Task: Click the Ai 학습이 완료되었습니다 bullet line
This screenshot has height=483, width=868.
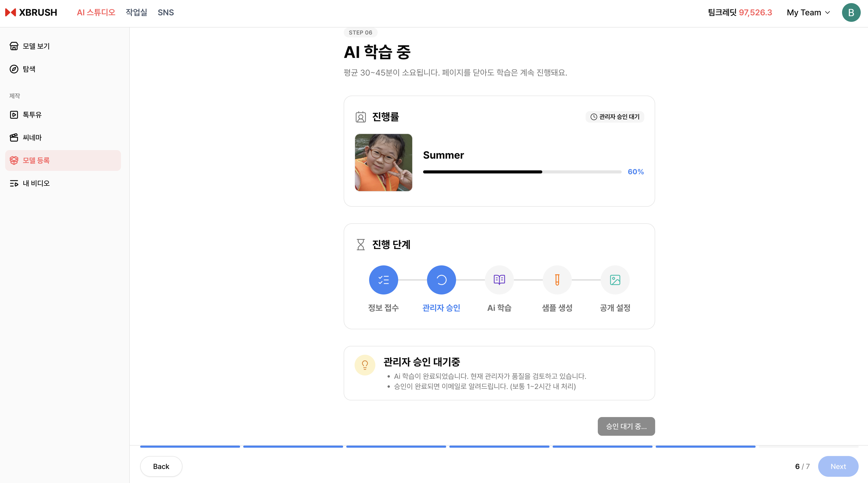Action: point(490,376)
